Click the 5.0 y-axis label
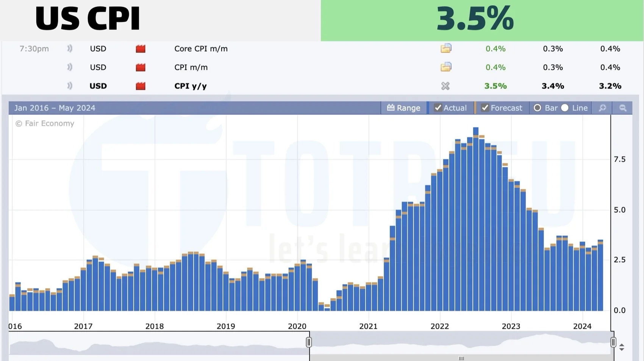The width and height of the screenshot is (644, 361). tap(620, 210)
